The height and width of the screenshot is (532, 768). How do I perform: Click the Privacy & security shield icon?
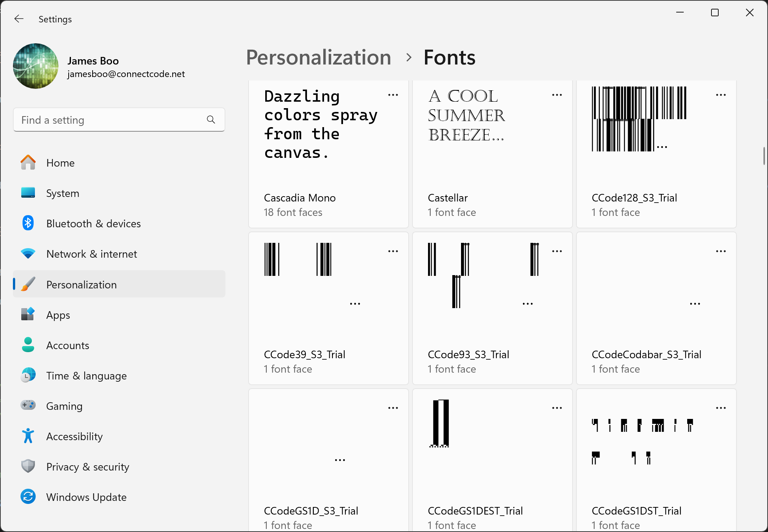[28, 466]
